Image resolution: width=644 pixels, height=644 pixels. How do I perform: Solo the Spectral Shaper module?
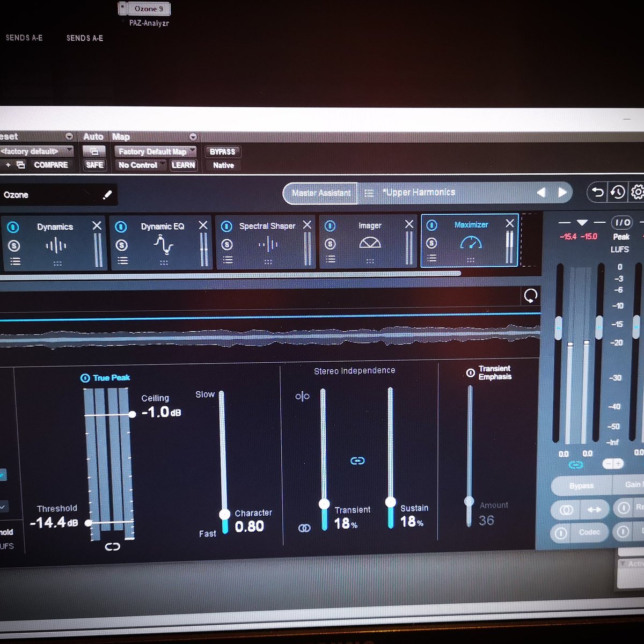point(228,245)
